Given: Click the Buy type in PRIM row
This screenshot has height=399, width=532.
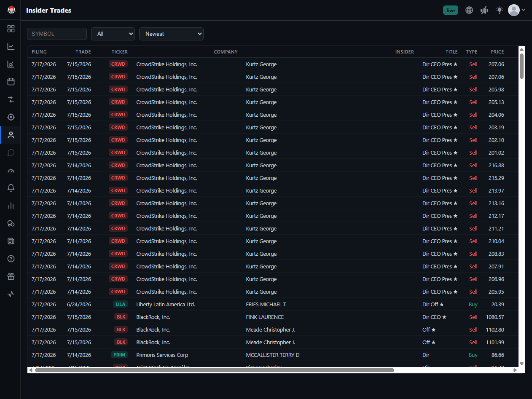Looking at the screenshot, I should point(473,355).
